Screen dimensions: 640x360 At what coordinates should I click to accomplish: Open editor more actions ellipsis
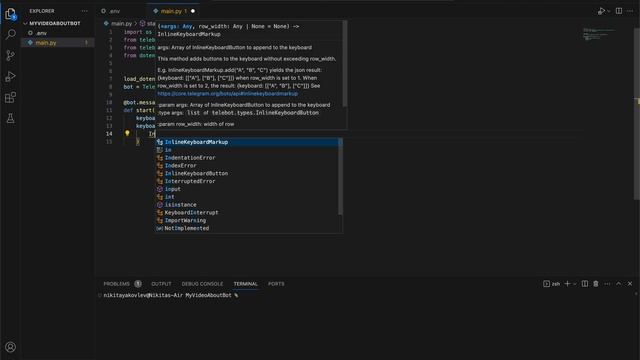tap(630, 11)
